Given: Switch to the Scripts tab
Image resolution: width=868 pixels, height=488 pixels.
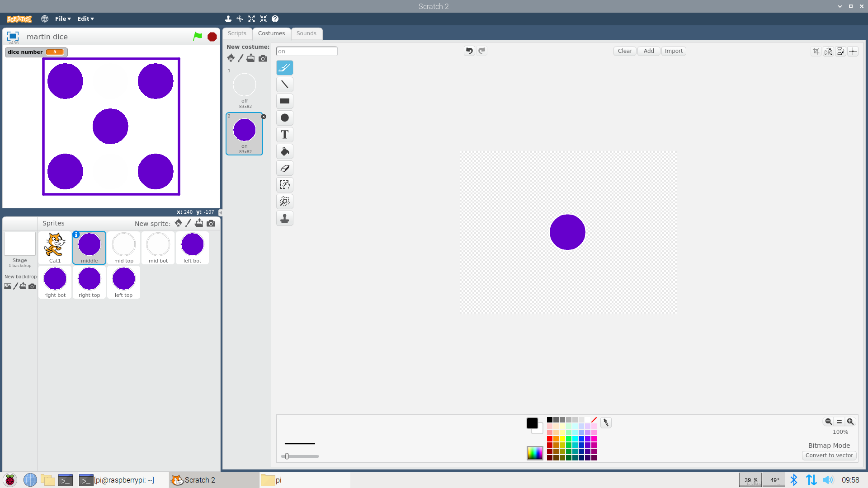Looking at the screenshot, I should click(237, 33).
